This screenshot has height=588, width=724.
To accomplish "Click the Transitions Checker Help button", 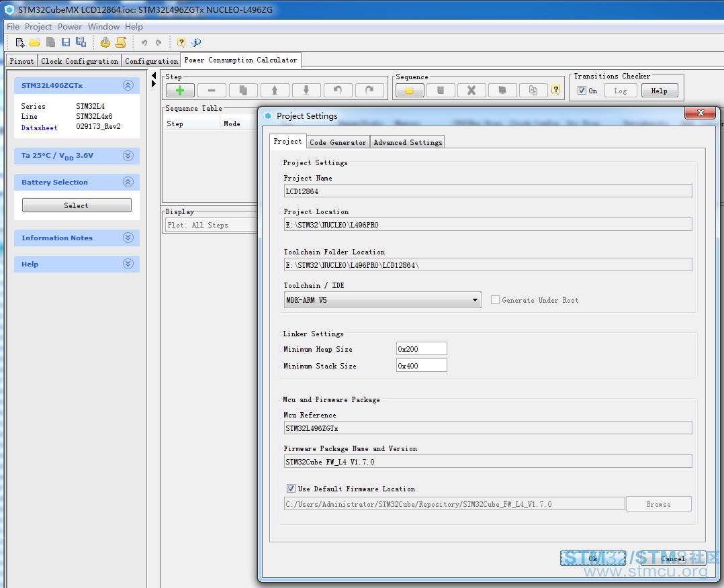I will [660, 91].
